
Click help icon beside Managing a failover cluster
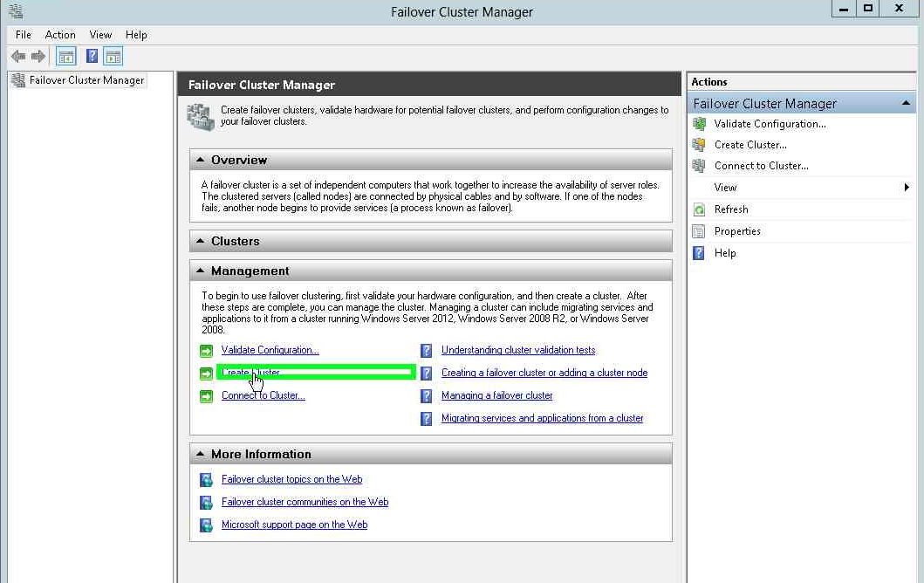point(426,396)
